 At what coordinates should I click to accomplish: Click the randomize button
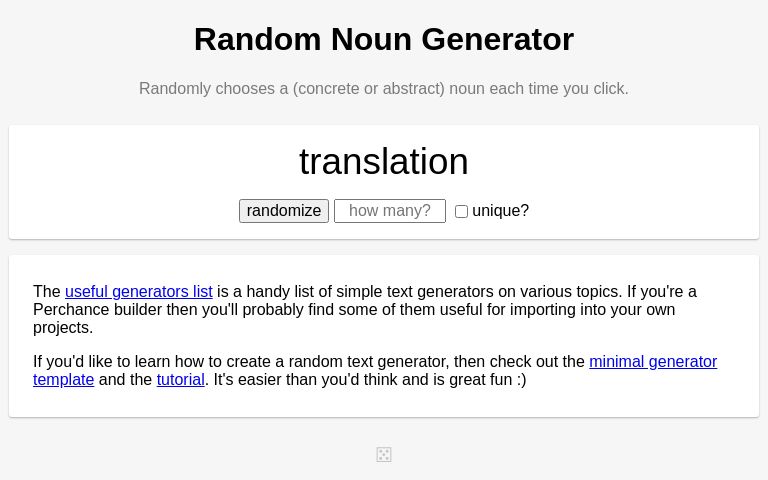point(284,211)
